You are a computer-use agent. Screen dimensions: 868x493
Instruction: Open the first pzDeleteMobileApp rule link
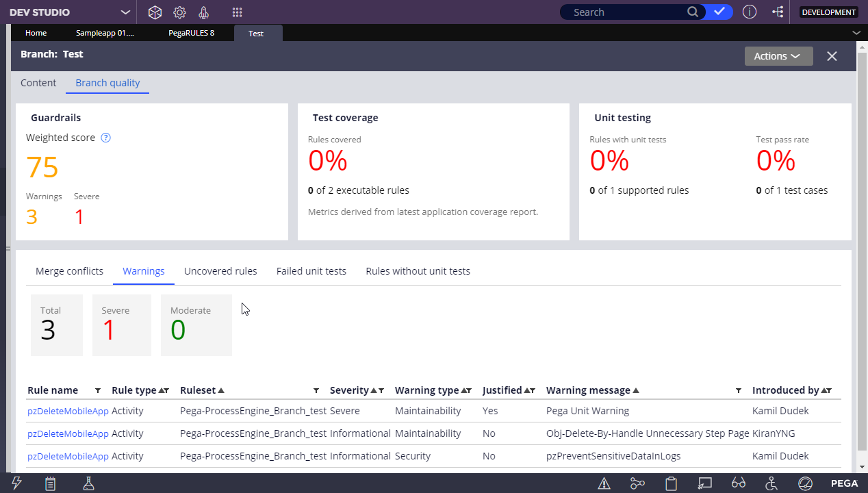tap(68, 411)
